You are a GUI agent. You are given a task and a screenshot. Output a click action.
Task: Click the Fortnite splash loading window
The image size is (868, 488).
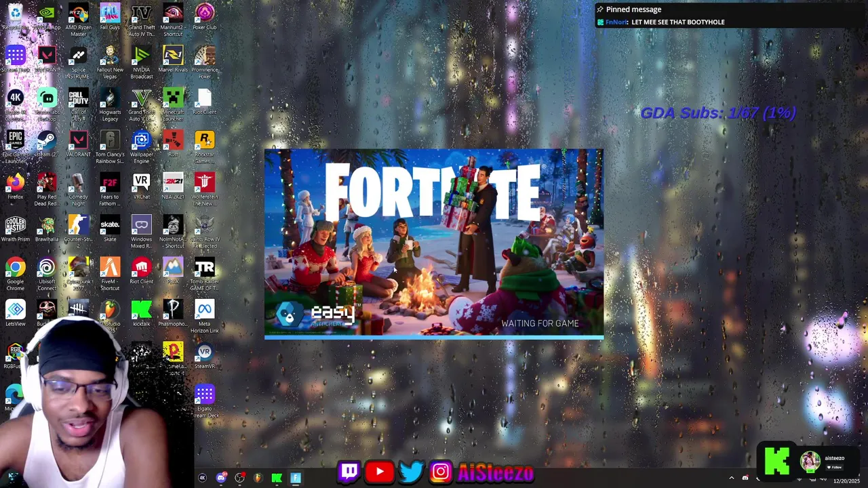tap(434, 244)
